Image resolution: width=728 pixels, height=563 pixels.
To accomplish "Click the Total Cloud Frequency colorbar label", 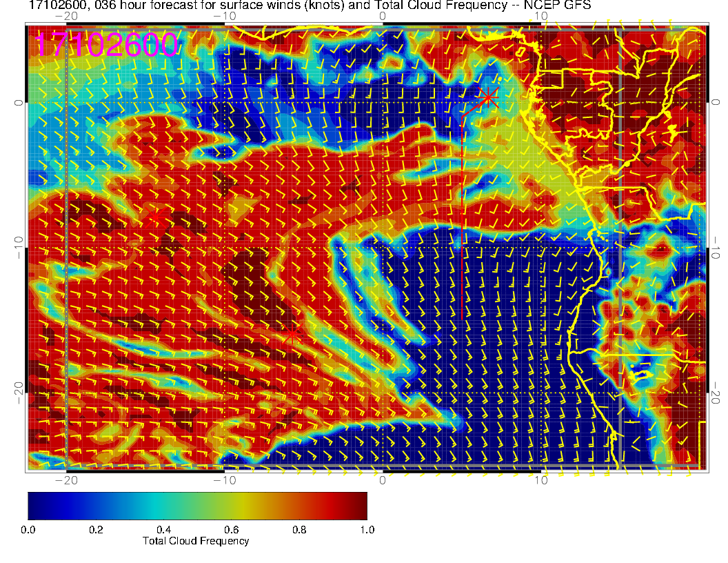I will point(196,541).
